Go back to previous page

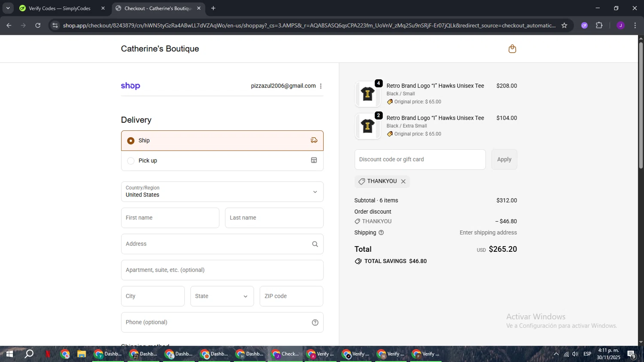click(9, 25)
